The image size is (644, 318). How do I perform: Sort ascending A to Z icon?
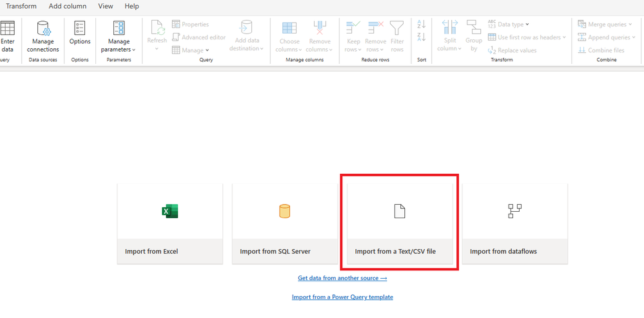click(x=422, y=24)
